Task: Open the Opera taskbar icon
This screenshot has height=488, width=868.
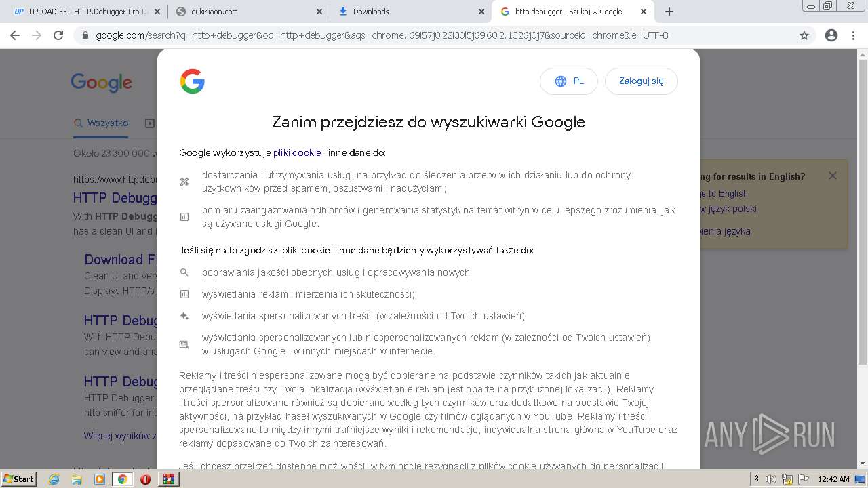Action: point(145,479)
